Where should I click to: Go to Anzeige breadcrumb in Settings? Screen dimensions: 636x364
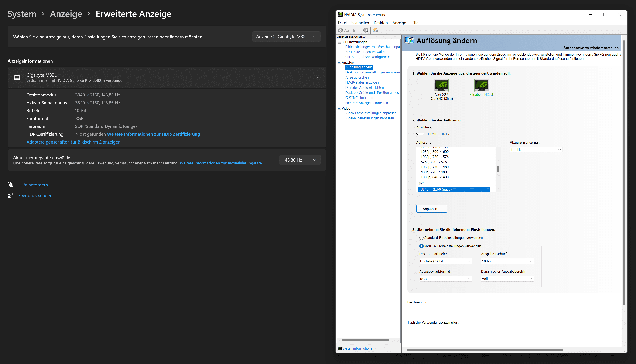click(x=66, y=14)
